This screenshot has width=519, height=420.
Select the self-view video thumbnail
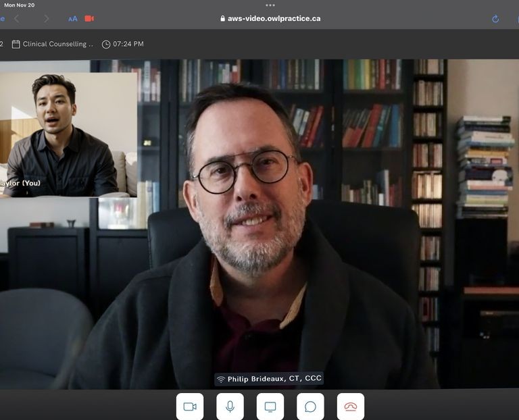point(68,134)
